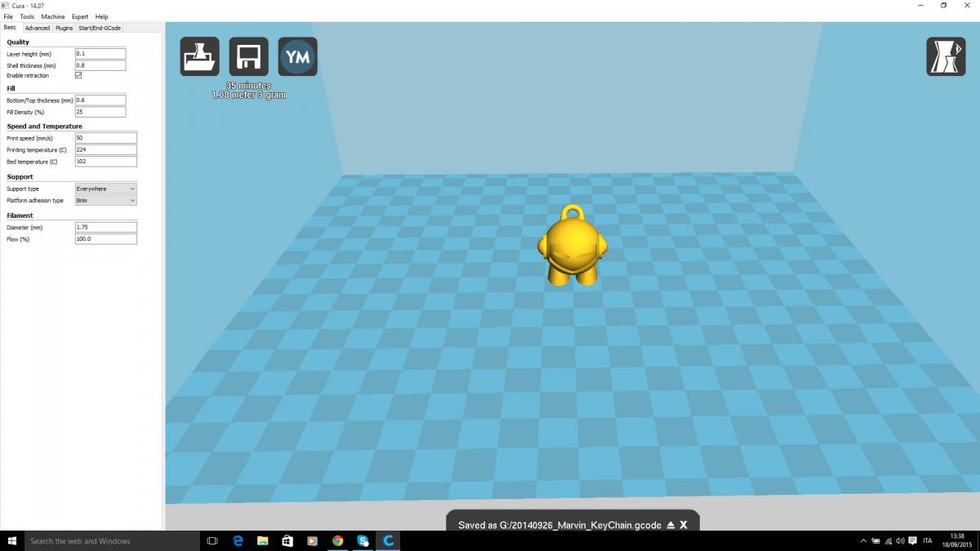Open Google Chrome from the taskbar

click(x=337, y=540)
